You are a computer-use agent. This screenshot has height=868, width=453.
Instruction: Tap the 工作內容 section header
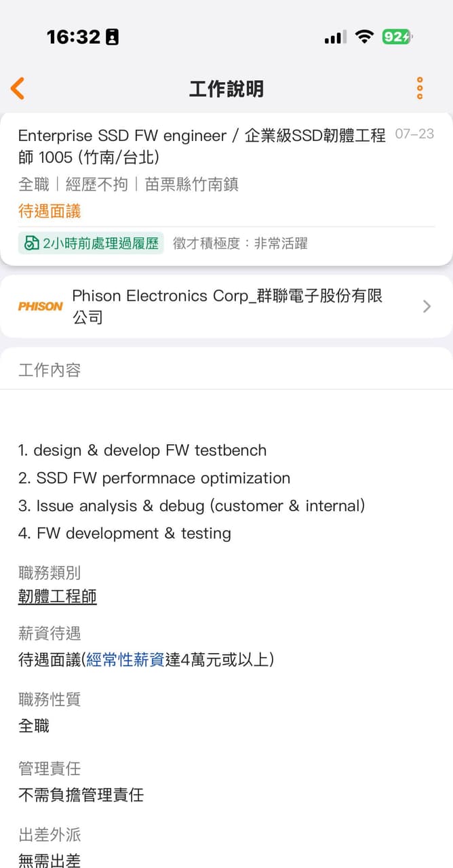[x=50, y=370]
